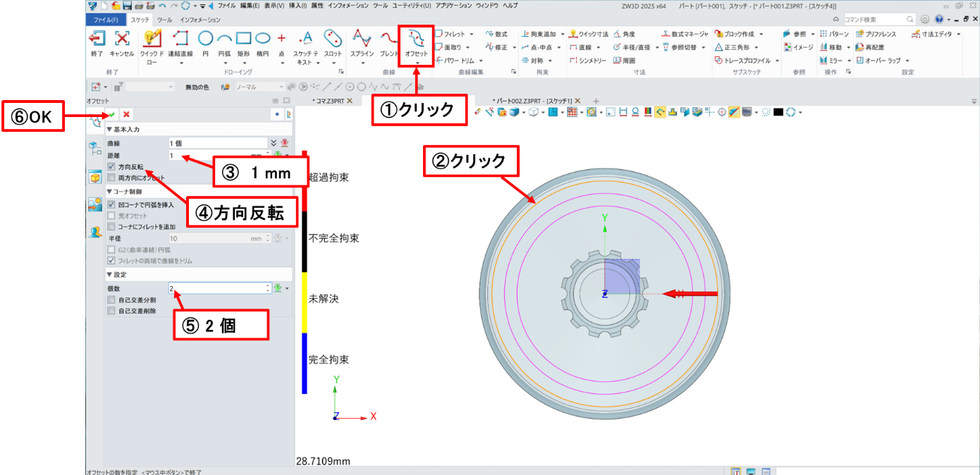Check the 自己交差分割 checkbox
Viewport: 980px width, 475px height.
pos(111,300)
